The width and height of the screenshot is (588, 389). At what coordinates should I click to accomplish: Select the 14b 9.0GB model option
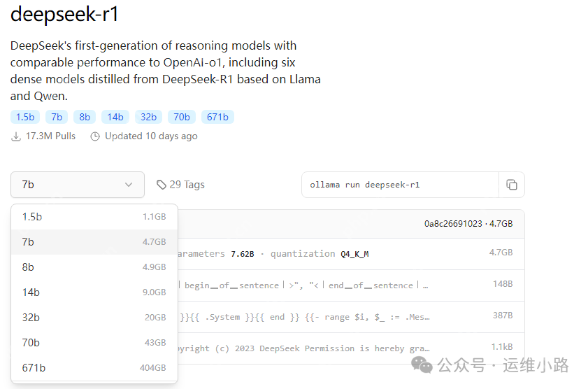coord(94,292)
